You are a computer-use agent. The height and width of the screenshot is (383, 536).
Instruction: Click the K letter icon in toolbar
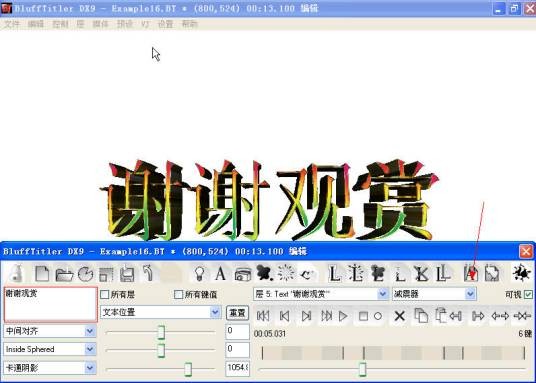click(421, 274)
